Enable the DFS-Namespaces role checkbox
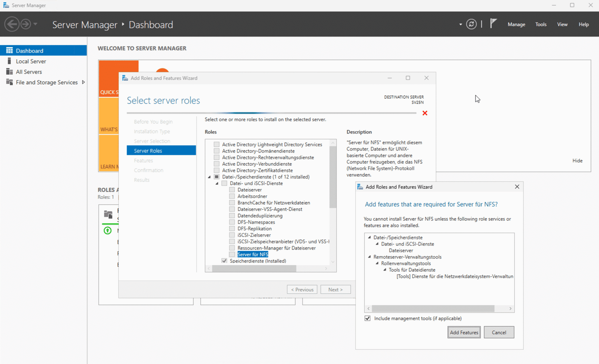The image size is (599, 364). pos(232,222)
